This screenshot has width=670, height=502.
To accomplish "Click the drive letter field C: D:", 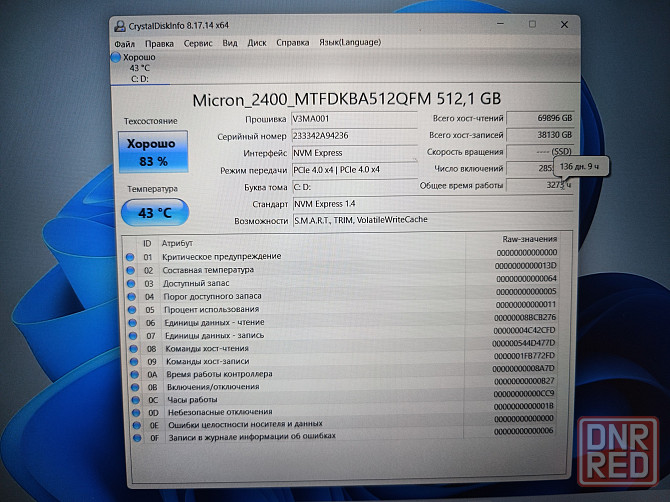I will tap(355, 187).
